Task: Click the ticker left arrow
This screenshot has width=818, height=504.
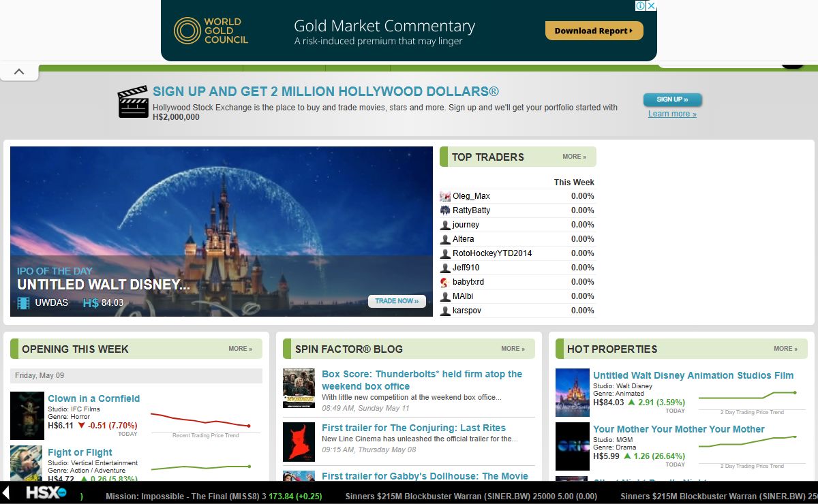Action: coord(5,492)
